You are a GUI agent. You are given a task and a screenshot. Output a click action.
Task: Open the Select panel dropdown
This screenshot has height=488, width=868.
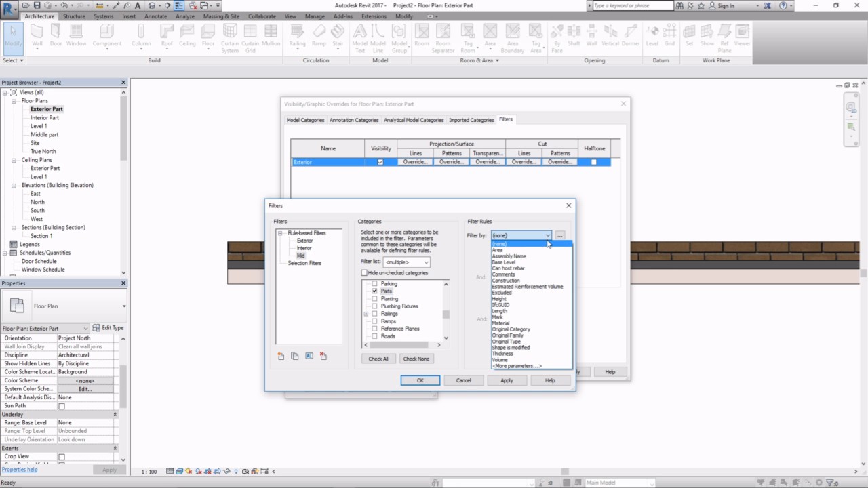pos(14,60)
